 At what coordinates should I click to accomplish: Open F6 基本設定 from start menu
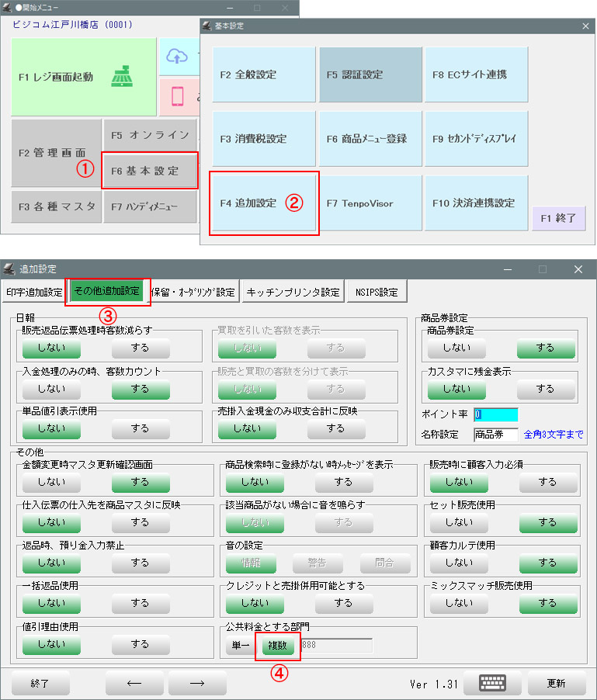coord(150,171)
